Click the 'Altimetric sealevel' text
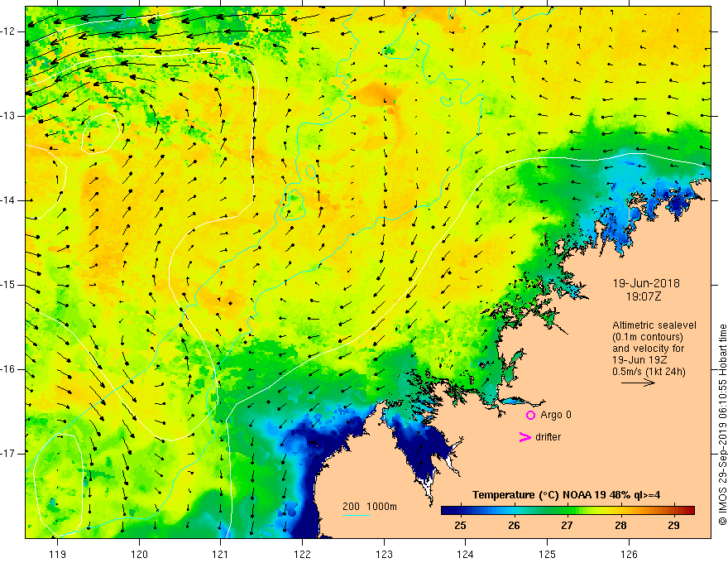 654,325
